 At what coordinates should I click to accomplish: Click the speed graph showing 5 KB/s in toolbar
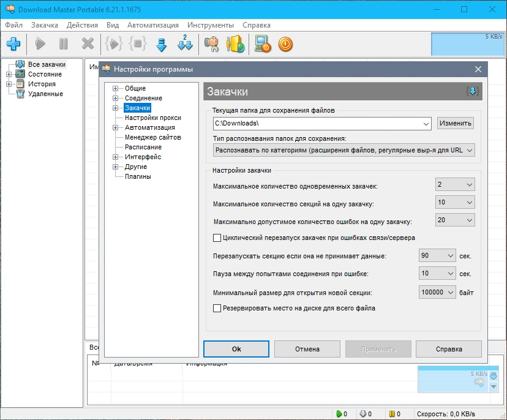coord(468,44)
